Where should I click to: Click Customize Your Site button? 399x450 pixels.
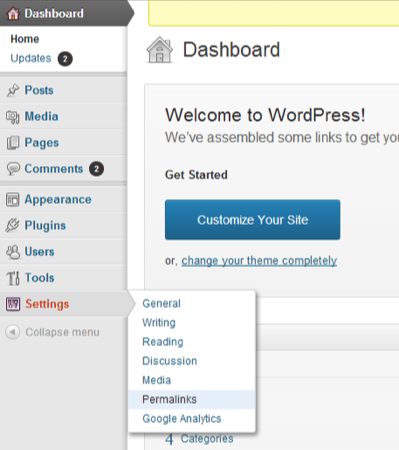click(252, 220)
